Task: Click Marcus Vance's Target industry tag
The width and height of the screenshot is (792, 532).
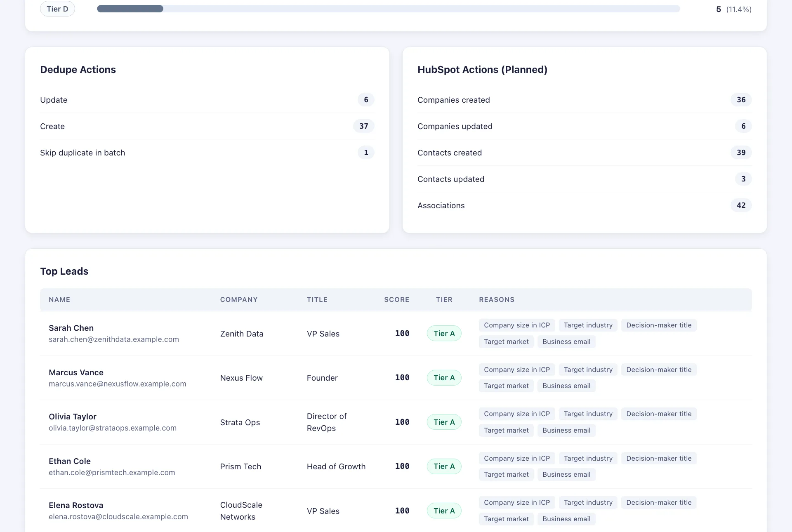Action: (588, 370)
